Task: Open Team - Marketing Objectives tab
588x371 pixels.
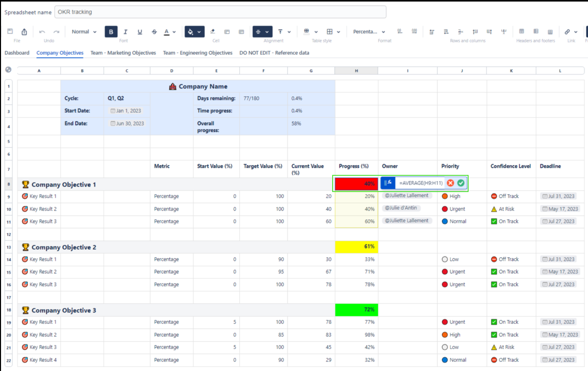Action: point(123,53)
